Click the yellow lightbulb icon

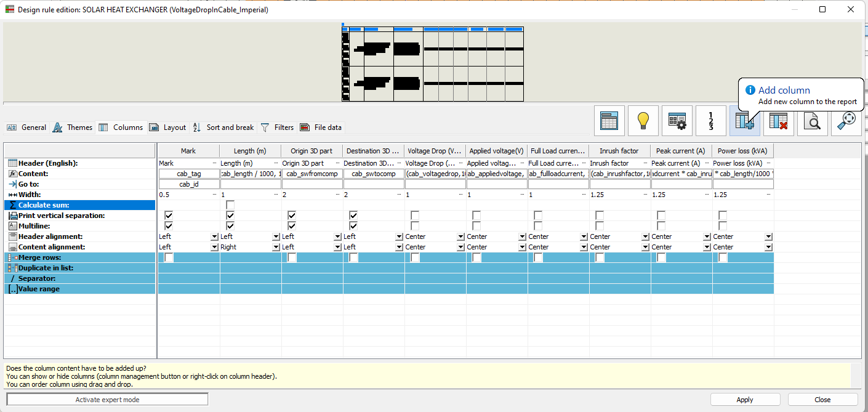[x=643, y=121]
